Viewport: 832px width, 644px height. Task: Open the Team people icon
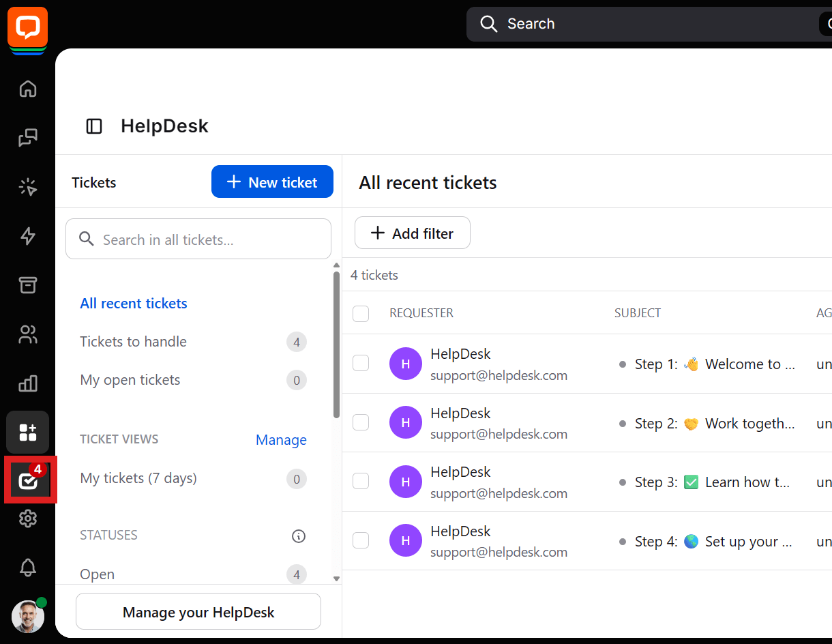point(28,334)
